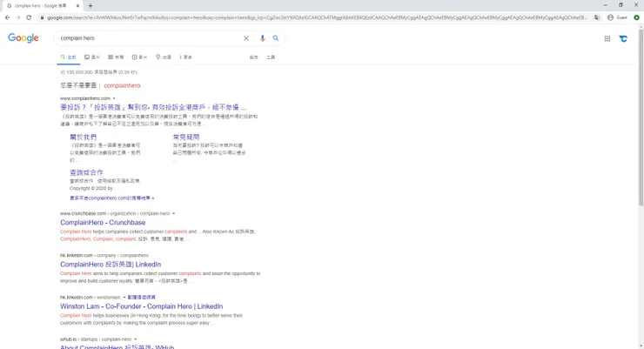Open the www.complainhero.com result title link
The image size is (644, 349).
pyautogui.click(x=153, y=107)
